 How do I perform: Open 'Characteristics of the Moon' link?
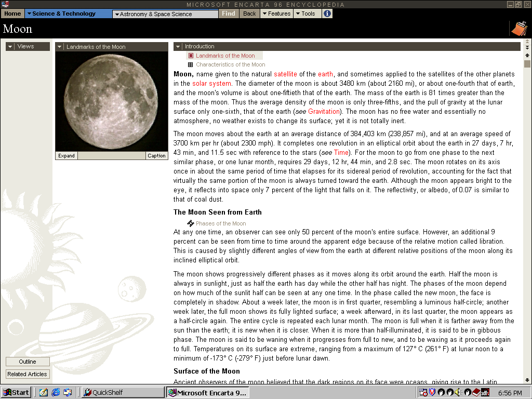point(230,64)
